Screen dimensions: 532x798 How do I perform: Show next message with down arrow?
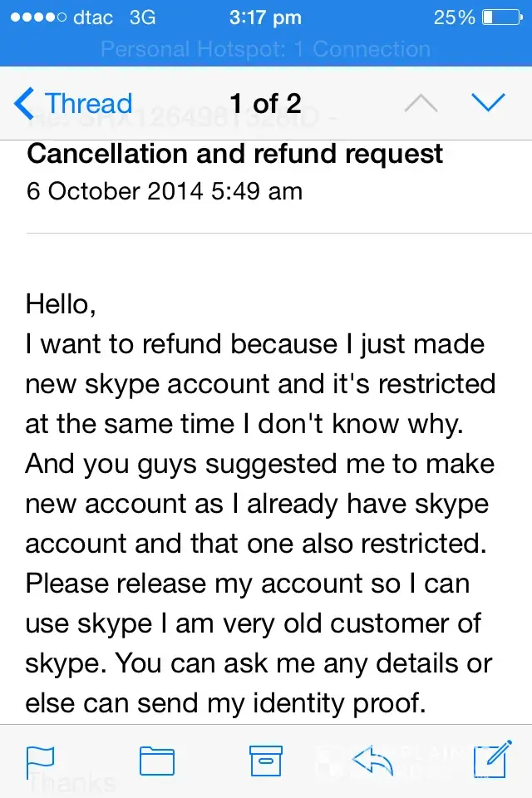click(488, 103)
